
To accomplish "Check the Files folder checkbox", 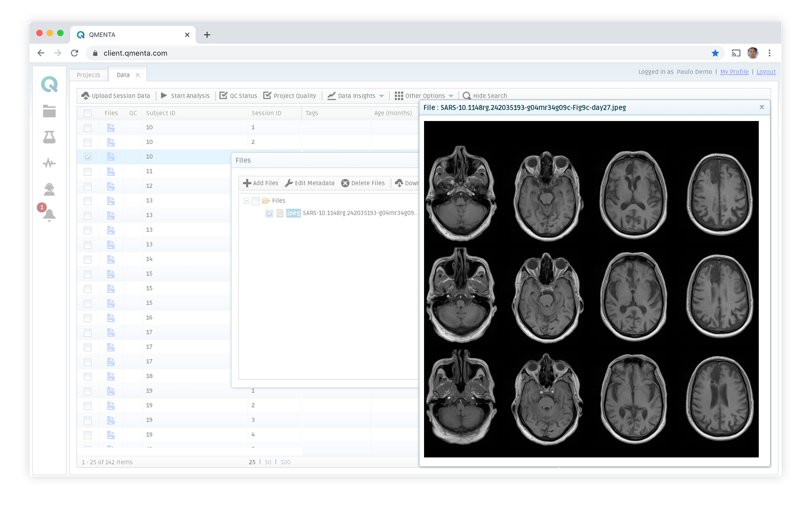I will tap(256, 200).
